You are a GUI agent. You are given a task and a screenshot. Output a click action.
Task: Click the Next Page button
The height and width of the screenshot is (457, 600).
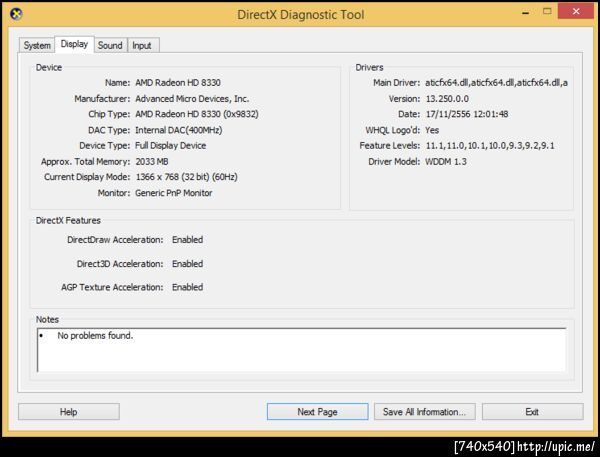click(318, 412)
